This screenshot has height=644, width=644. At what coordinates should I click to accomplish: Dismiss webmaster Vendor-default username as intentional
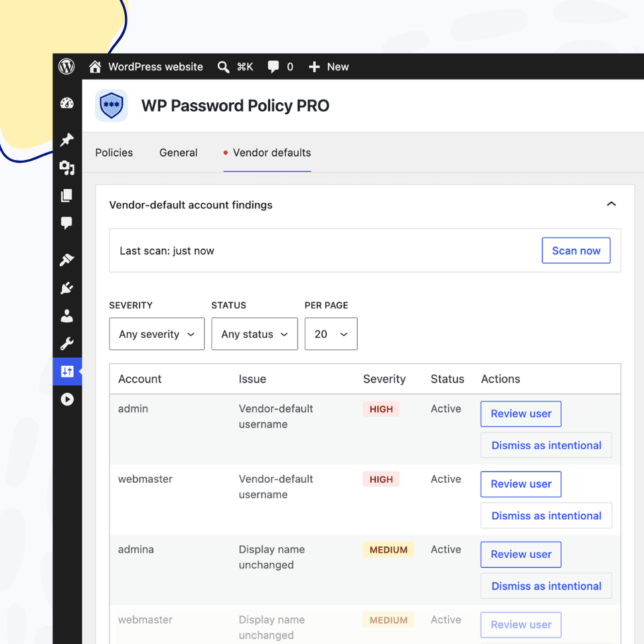click(546, 515)
